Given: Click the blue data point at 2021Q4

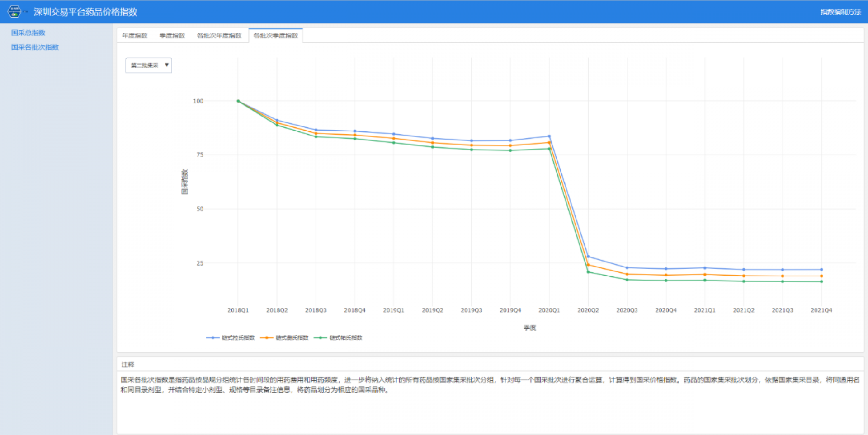Looking at the screenshot, I should [x=821, y=270].
